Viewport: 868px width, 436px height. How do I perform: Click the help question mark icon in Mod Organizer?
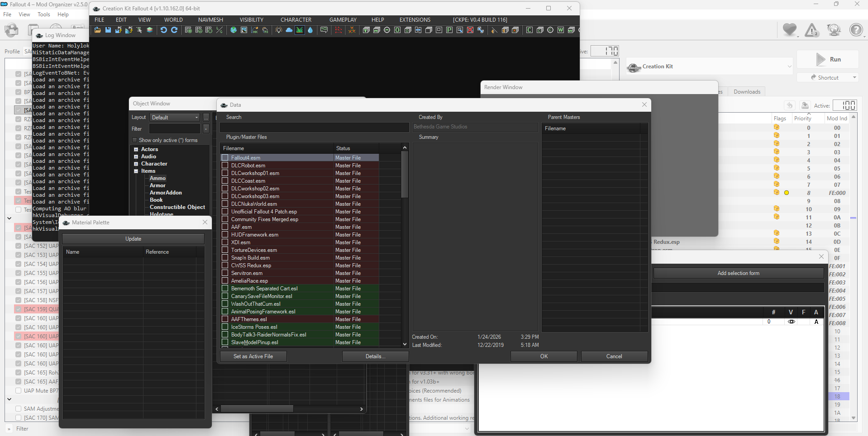tap(856, 30)
